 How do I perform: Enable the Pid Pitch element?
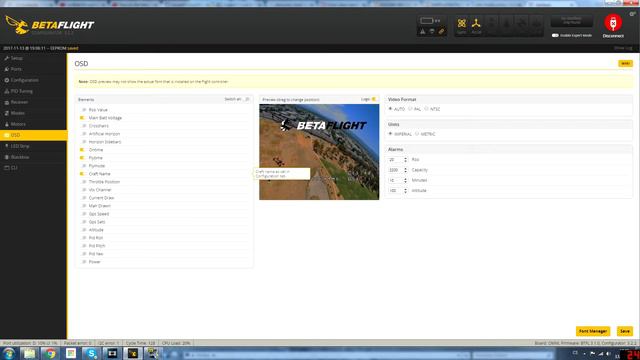click(83, 246)
